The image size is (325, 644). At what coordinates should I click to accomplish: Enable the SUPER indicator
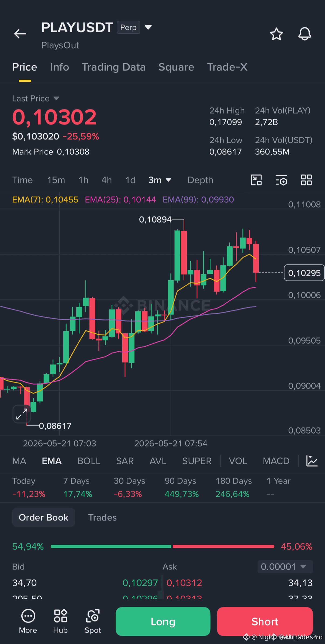pos(197,461)
